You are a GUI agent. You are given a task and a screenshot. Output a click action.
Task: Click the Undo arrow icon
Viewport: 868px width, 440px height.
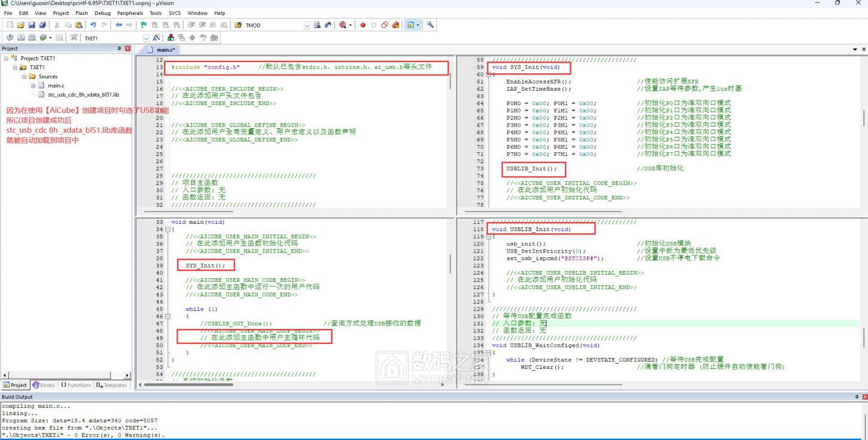point(93,25)
